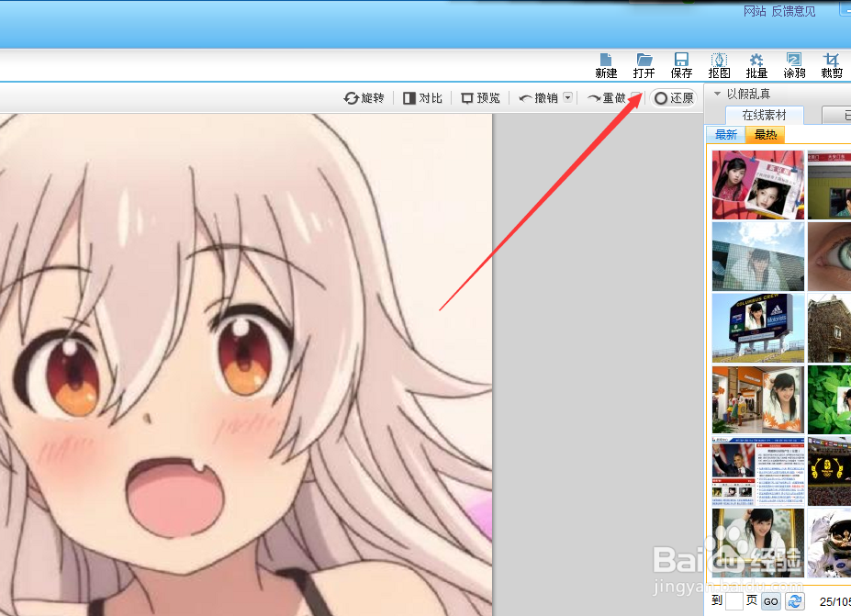Click the 新建 (New) icon
The image size is (851, 616).
pos(606,66)
